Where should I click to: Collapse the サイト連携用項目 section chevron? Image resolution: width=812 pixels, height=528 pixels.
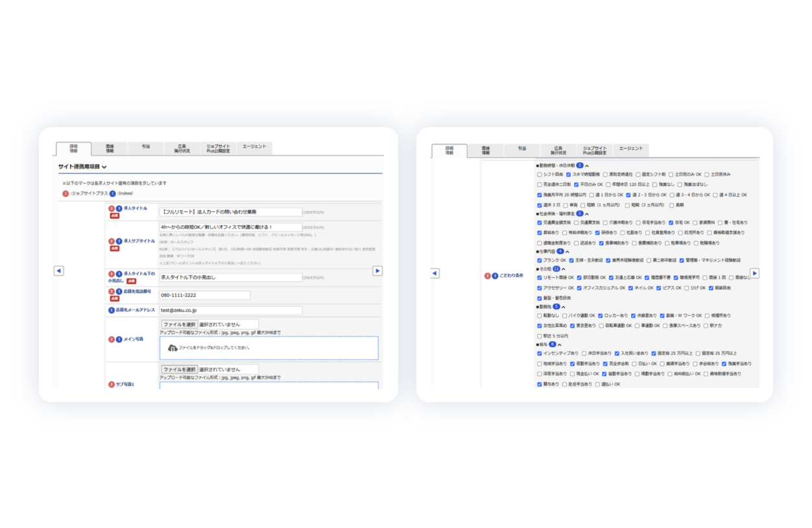104,167
